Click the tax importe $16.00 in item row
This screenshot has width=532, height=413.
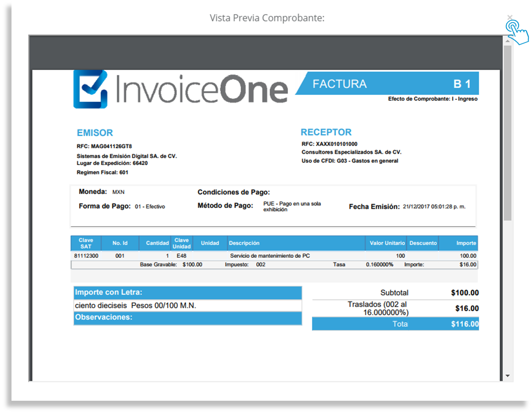pyautogui.click(x=468, y=265)
